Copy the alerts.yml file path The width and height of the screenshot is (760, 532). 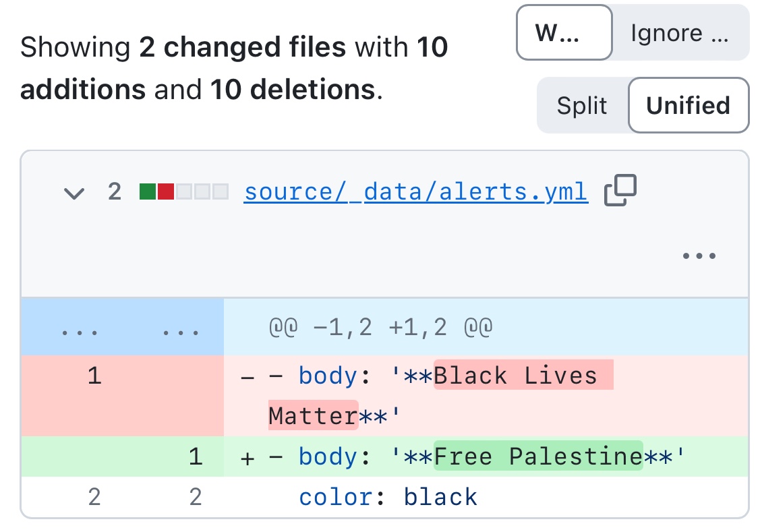point(620,190)
